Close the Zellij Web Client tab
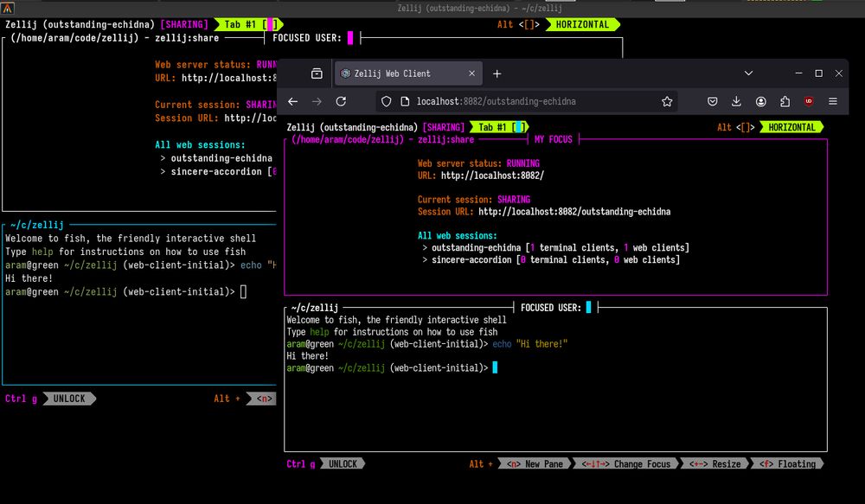Viewport: 865px width, 504px height. point(471,73)
